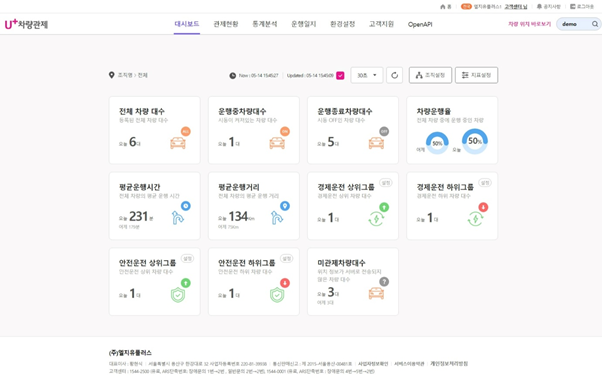Click the 미관제차량대수 card title

click(x=341, y=263)
